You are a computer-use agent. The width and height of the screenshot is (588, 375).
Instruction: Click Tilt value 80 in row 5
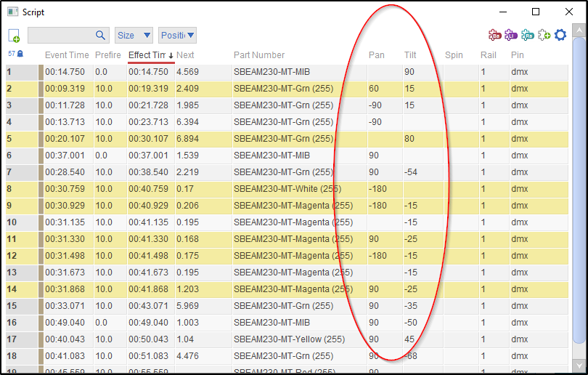409,139
